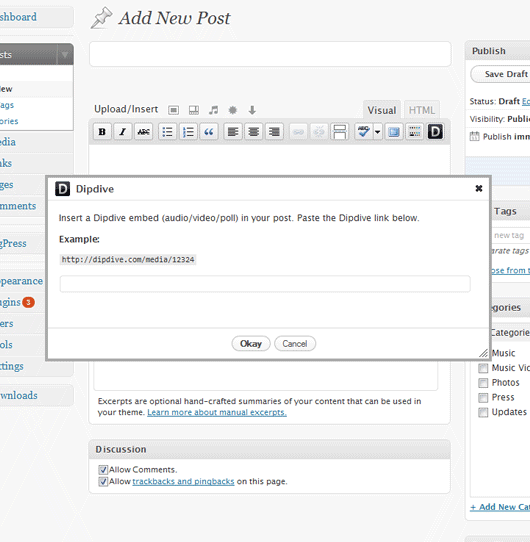Open Dashboard in sidebar

(x=18, y=17)
